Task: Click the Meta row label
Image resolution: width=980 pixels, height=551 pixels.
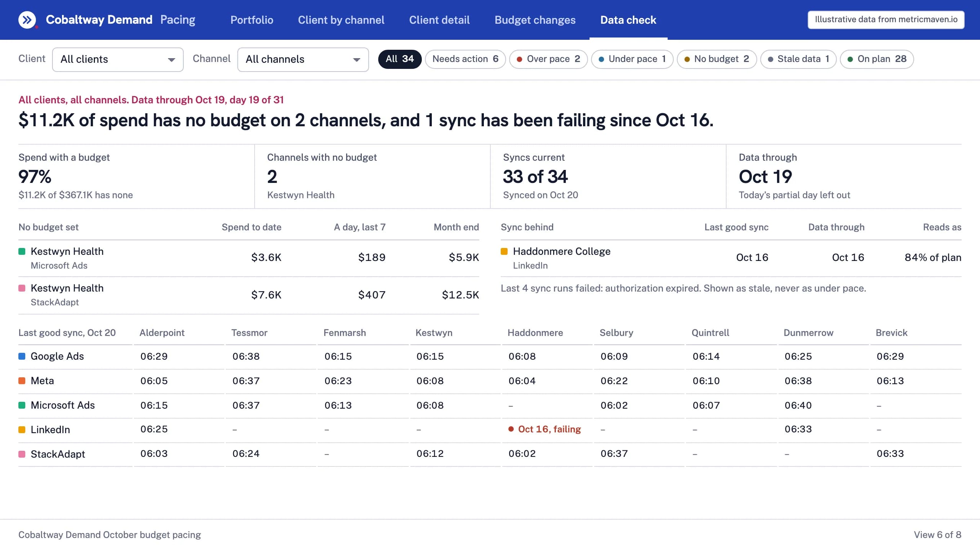Action: pos(42,381)
